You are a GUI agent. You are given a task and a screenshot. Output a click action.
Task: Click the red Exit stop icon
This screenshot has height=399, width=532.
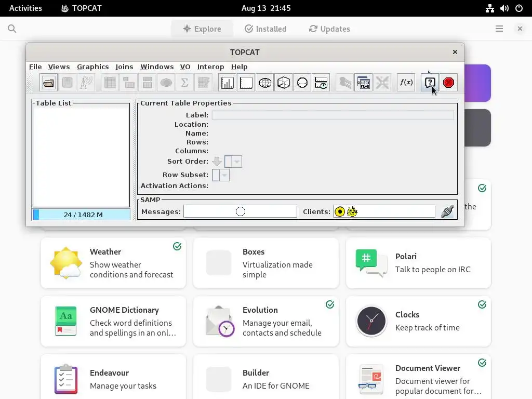pyautogui.click(x=448, y=83)
